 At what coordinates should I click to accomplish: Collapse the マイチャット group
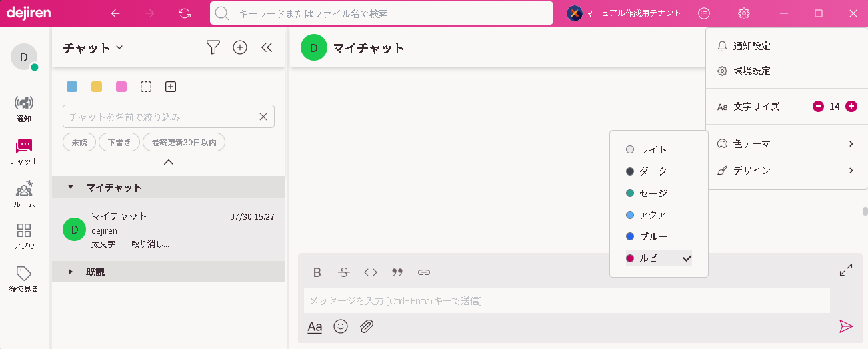pos(71,188)
